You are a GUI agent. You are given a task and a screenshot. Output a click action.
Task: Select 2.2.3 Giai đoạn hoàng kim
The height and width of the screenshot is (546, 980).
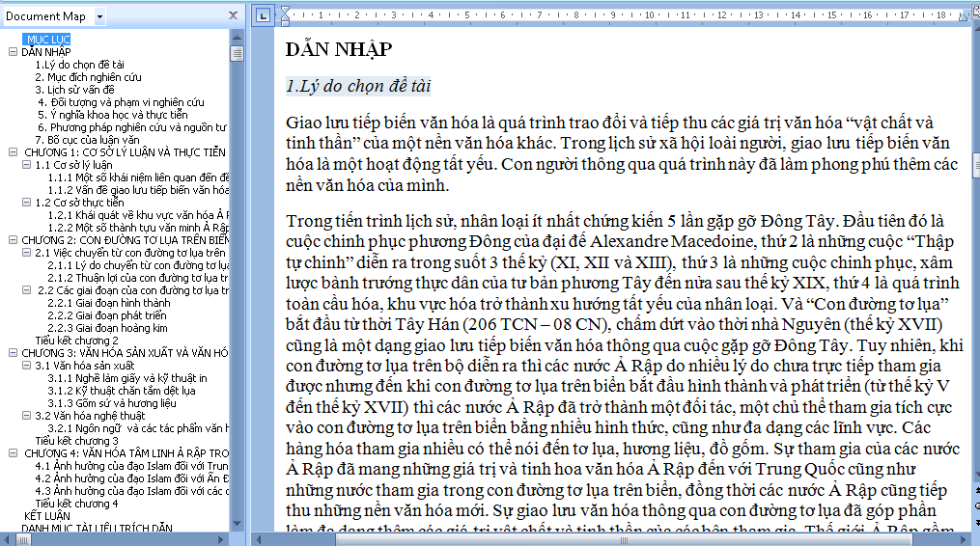[107, 327]
